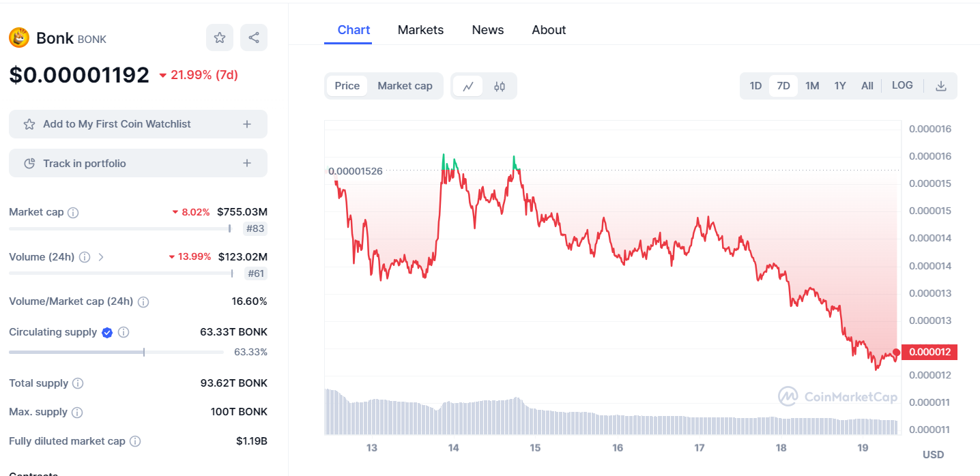Click the Bonk coin logo icon
The width and height of the screenshot is (980, 476).
pyautogui.click(x=19, y=38)
